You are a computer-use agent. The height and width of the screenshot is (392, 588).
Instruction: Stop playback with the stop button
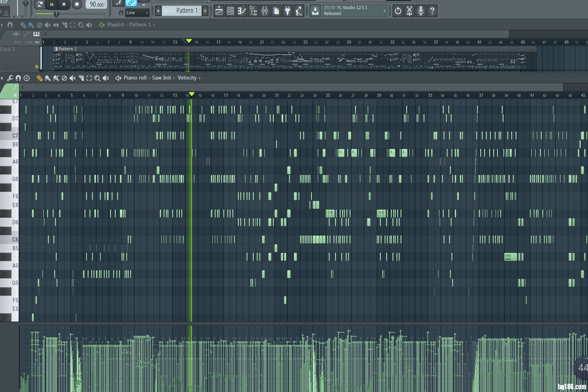pyautogui.click(x=64, y=5)
